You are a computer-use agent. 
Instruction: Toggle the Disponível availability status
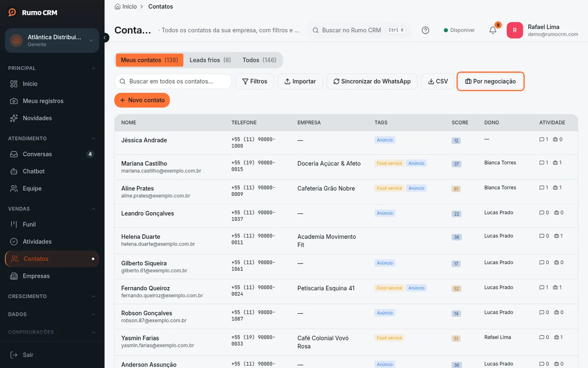459,30
